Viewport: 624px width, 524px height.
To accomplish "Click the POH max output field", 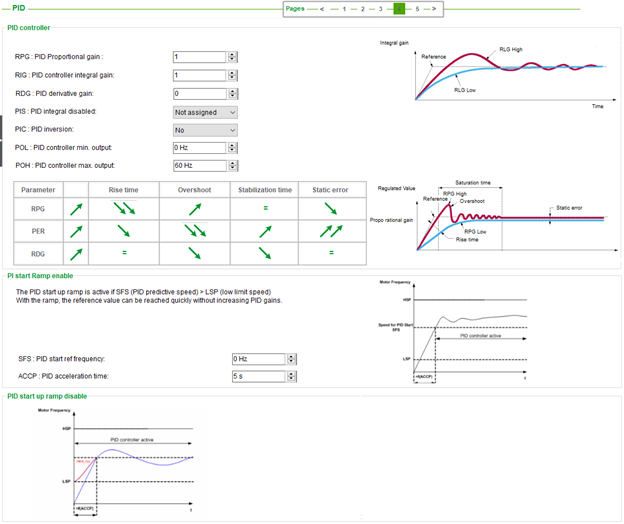I will click(200, 166).
